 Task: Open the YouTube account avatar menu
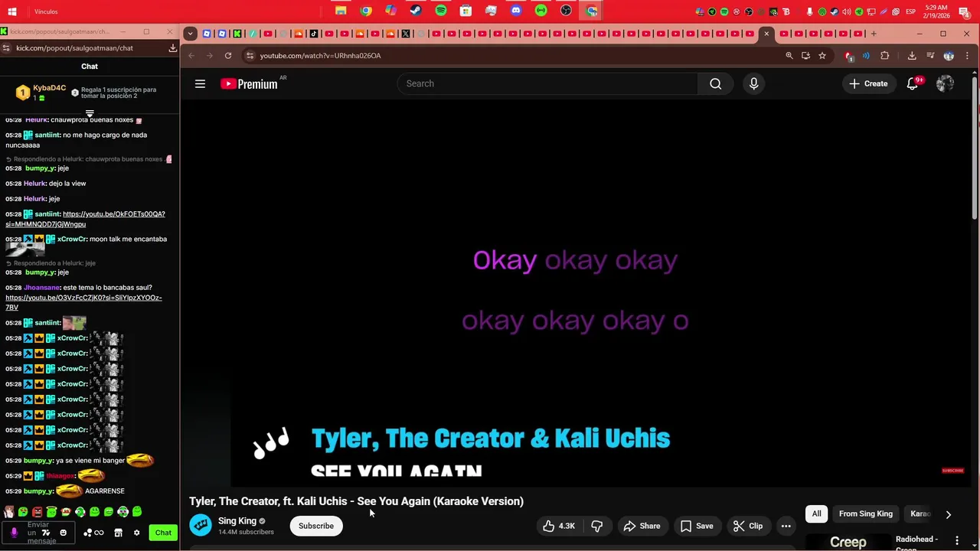pos(945,83)
